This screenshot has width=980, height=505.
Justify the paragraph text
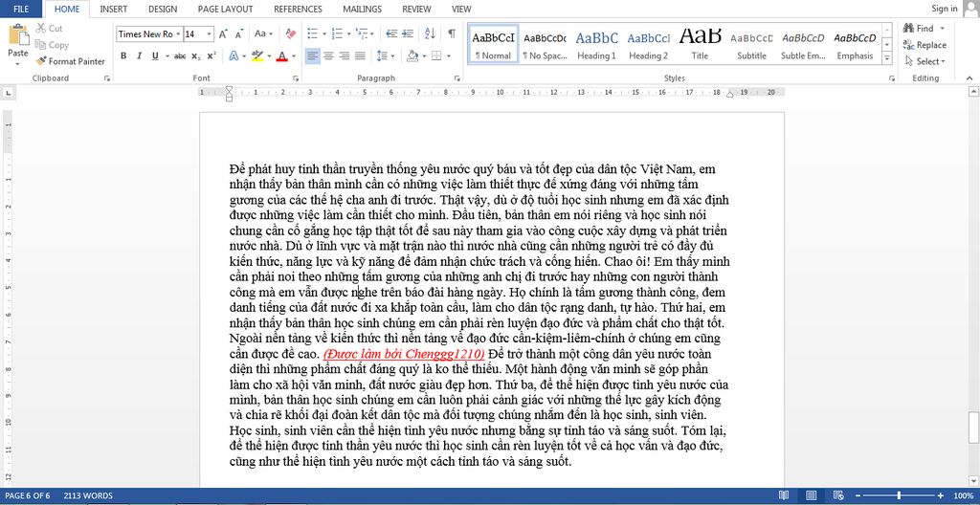360,55
